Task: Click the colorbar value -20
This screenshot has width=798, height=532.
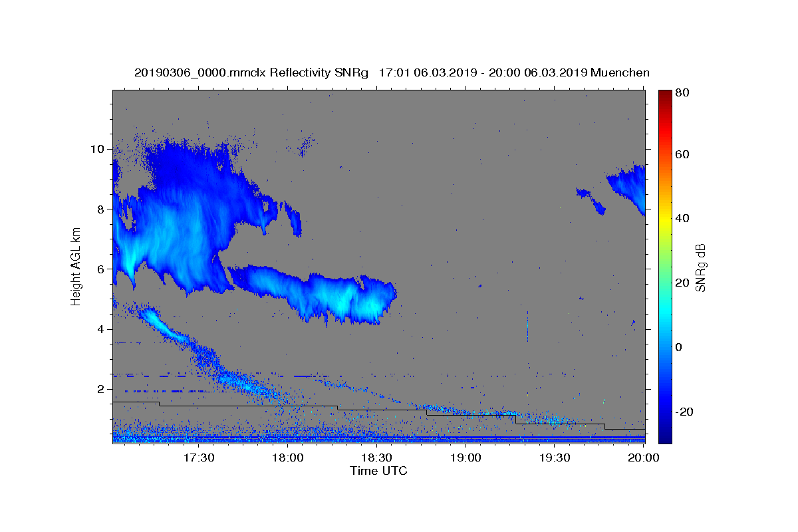Action: point(683,412)
